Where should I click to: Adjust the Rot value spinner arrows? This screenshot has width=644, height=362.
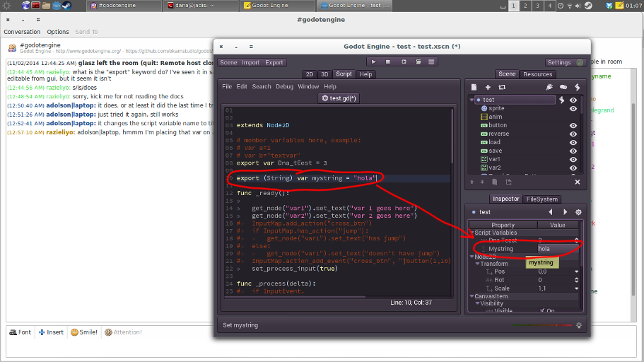coord(576,280)
